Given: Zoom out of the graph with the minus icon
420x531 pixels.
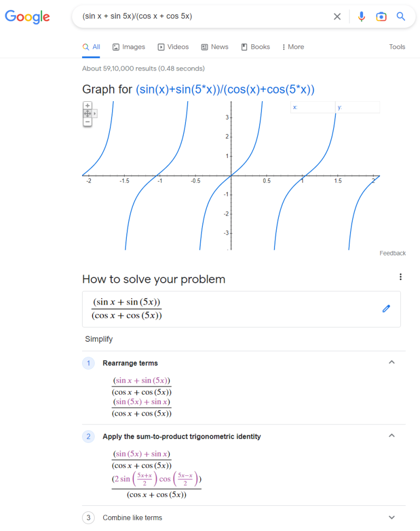Looking at the screenshot, I should 87,122.
